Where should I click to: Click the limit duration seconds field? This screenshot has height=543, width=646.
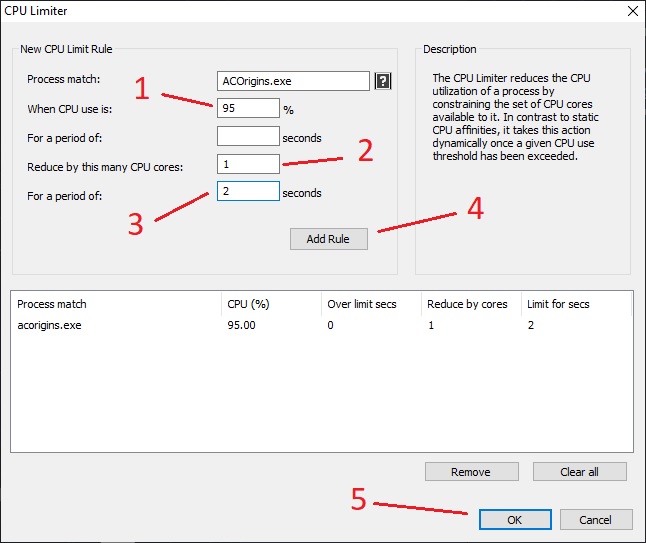[x=247, y=191]
